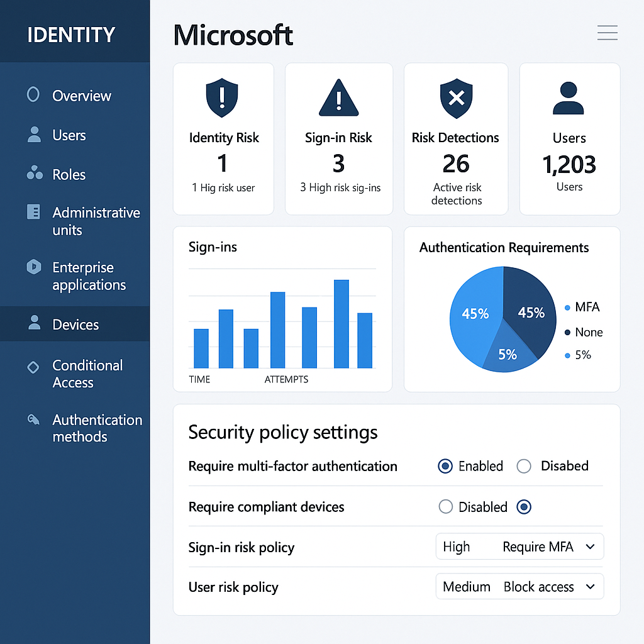Image resolution: width=644 pixels, height=644 pixels.
Task: Select Enabled for multi-factor authentication
Action: point(445,466)
